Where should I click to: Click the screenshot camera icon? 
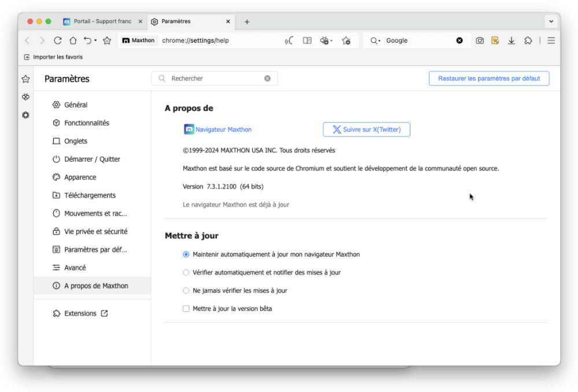coord(480,40)
